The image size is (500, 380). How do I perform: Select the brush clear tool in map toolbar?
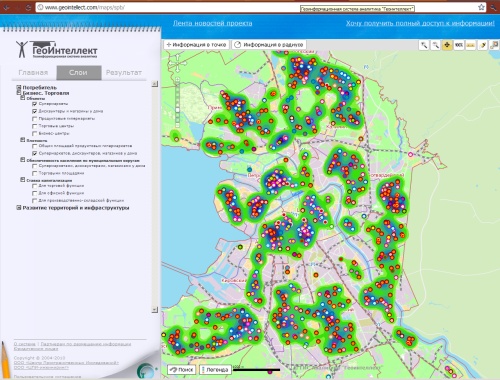click(482, 45)
